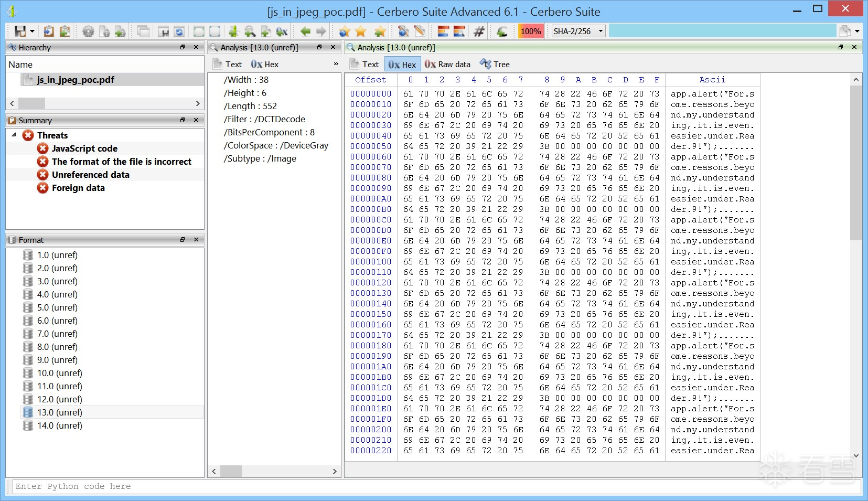Open the SHA-2/256 hash algorithm dropdown
The image size is (868, 501).
point(578,31)
